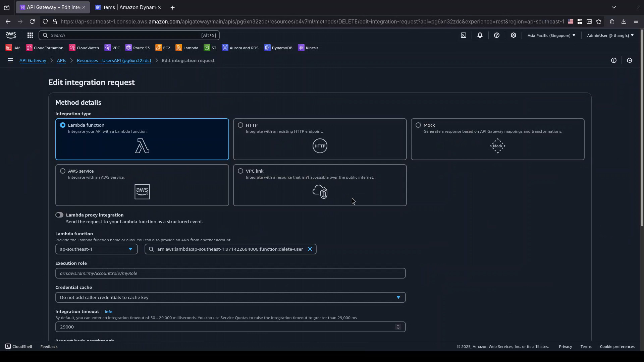Select Mock integration type
Image resolution: width=644 pixels, height=362 pixels.
coord(498,139)
